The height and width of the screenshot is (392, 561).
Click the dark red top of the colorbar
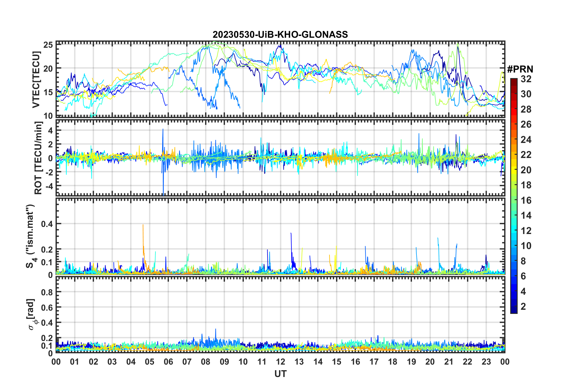pos(514,81)
